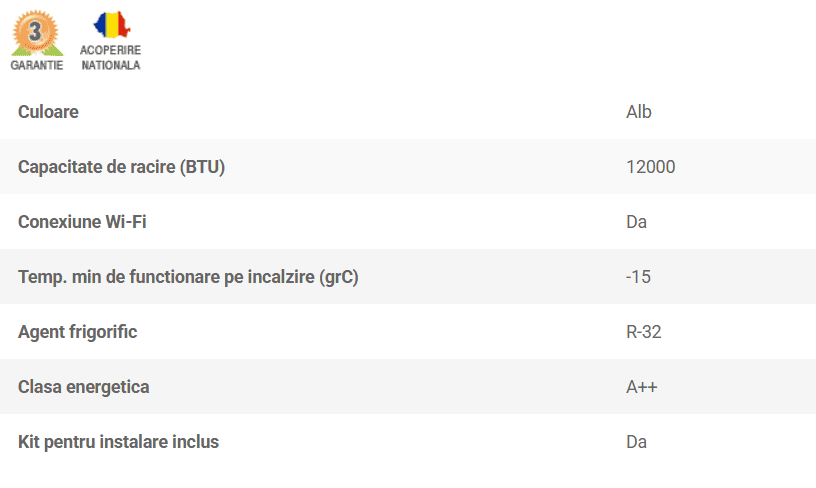The image size is (816, 488).
Task: Click the ACOPERIRE NATIONALA caption
Action: (x=111, y=58)
